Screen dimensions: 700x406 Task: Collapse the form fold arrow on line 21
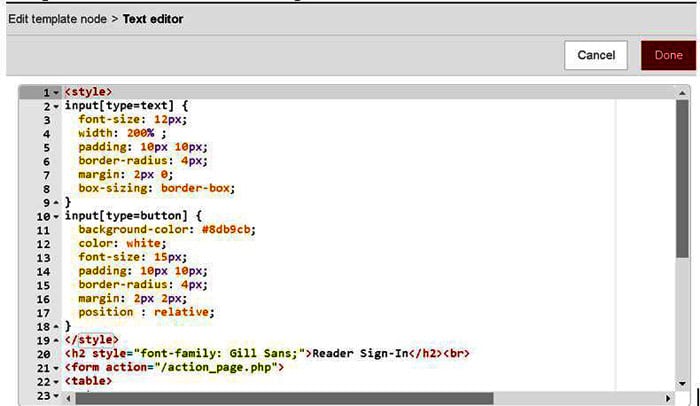pyautogui.click(x=56, y=368)
